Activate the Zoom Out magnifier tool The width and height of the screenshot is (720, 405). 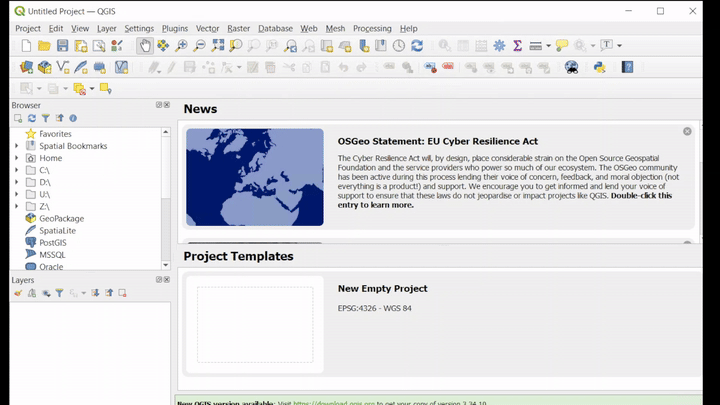coord(199,45)
